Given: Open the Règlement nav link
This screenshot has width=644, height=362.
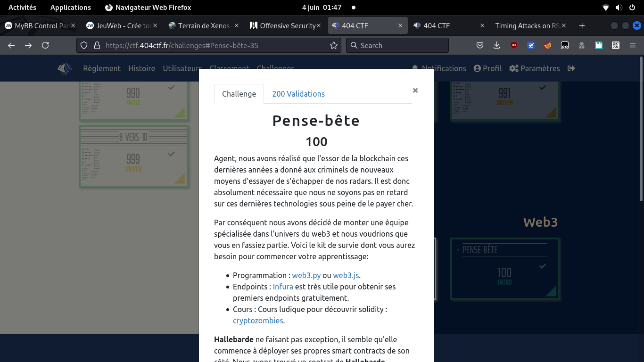Looking at the screenshot, I should (x=102, y=68).
